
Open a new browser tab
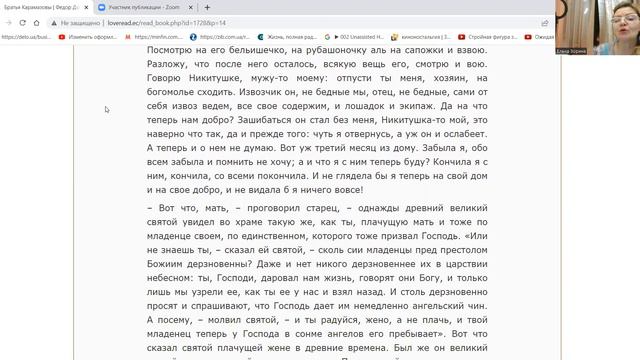[207, 7]
